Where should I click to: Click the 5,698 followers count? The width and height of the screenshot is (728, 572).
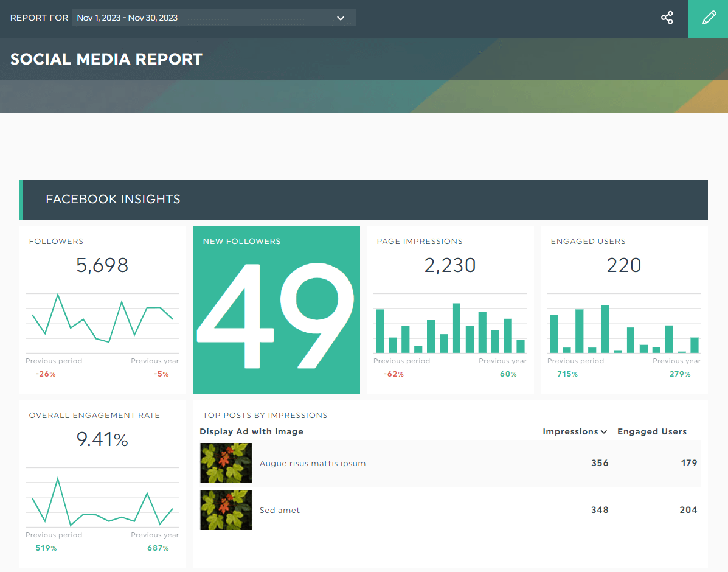102,265
